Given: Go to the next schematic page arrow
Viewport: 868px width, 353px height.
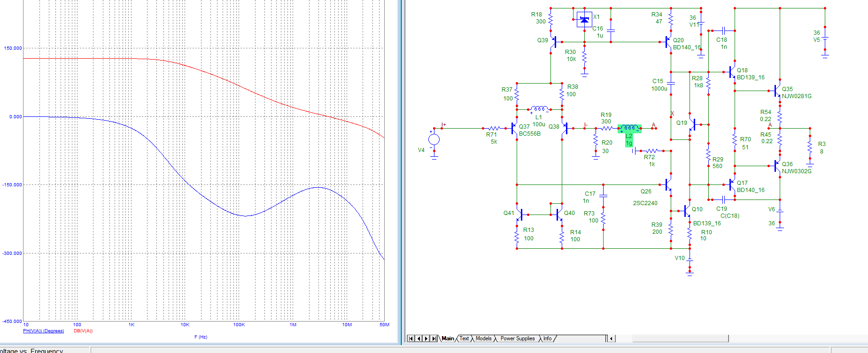Looking at the screenshot, I should 426,338.
